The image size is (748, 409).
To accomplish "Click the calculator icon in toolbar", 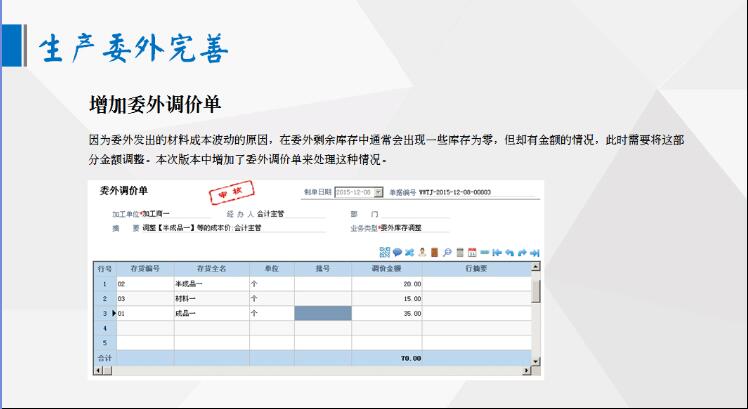I will pos(460,252).
